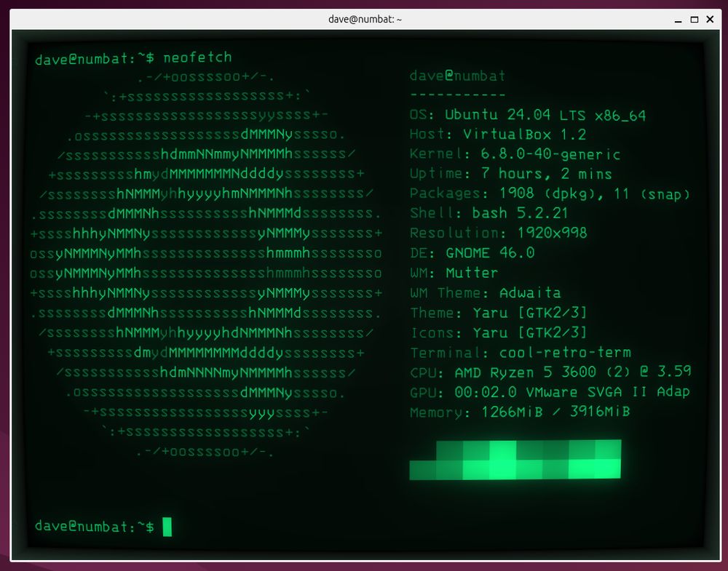This screenshot has height=571, width=728.
Task: Click the Uptime value 7 hours, 2 mins
Action: pos(546,174)
